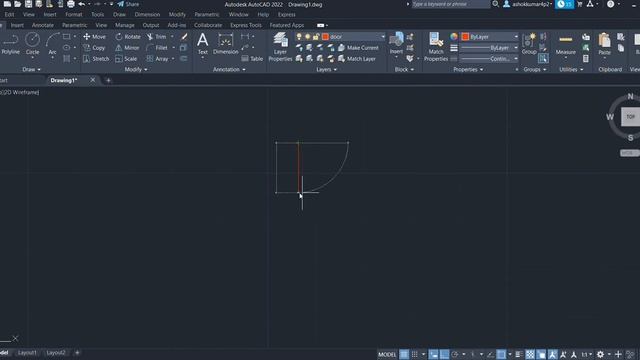Open Layer Properties manager
This screenshot has width=640, height=360.
tap(280, 47)
